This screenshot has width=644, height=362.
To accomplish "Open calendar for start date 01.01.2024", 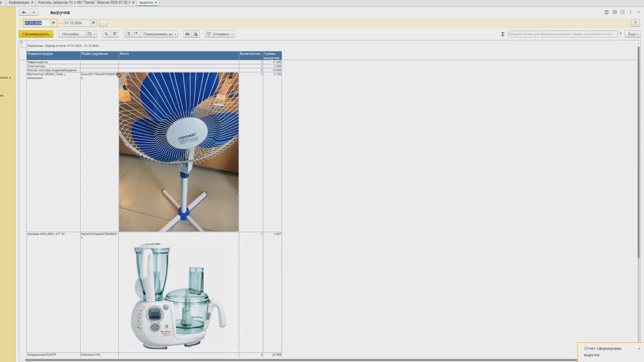I will [x=53, y=23].
